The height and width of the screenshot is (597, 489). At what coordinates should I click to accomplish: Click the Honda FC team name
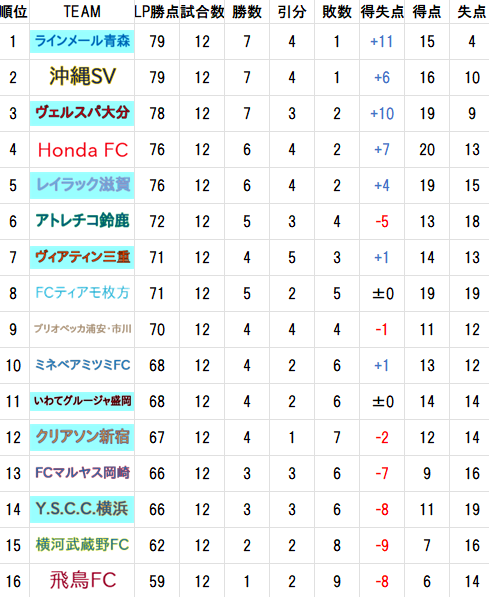pyautogui.click(x=83, y=150)
